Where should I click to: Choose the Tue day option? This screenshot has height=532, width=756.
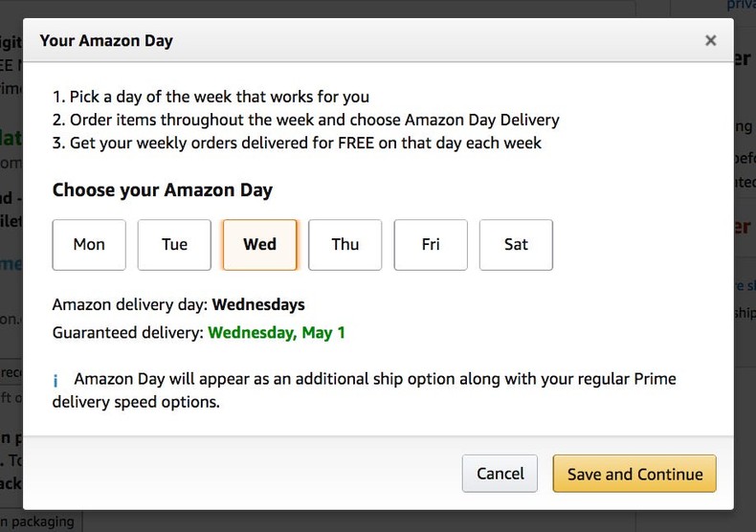pyautogui.click(x=174, y=244)
